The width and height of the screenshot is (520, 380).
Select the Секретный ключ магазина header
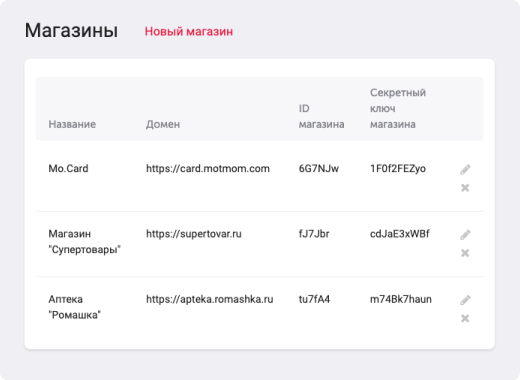398,108
